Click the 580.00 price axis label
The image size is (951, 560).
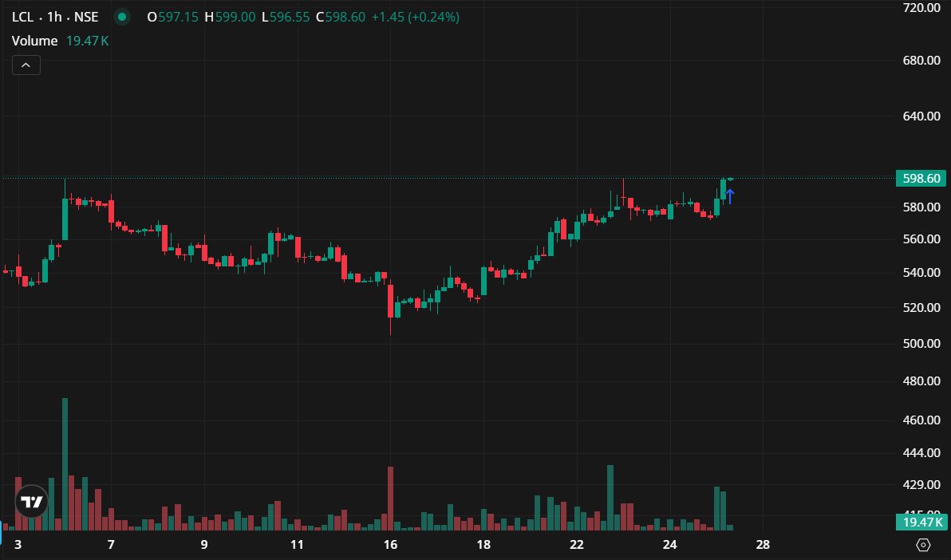[921, 207]
